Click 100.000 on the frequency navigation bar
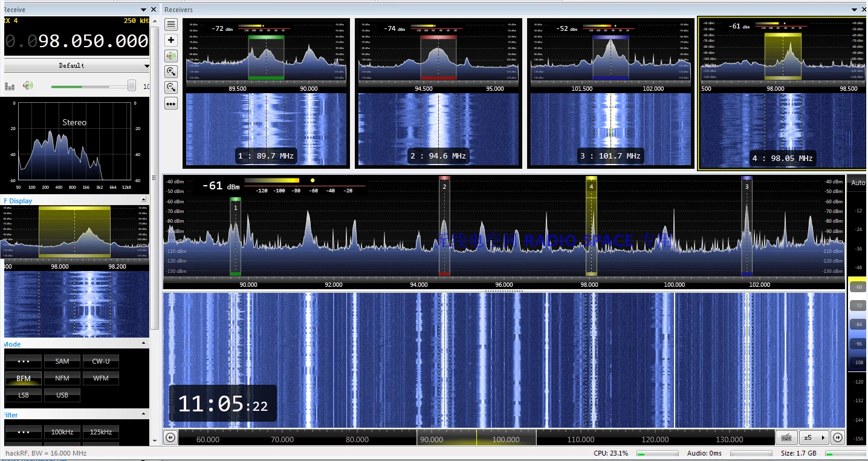 [506, 440]
